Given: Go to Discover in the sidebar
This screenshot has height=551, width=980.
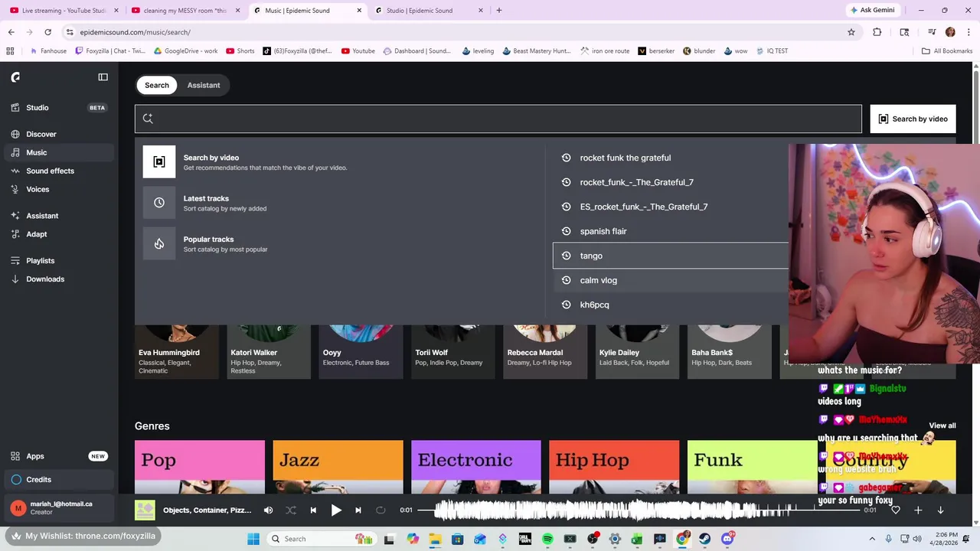Looking at the screenshot, I should [x=59, y=134].
